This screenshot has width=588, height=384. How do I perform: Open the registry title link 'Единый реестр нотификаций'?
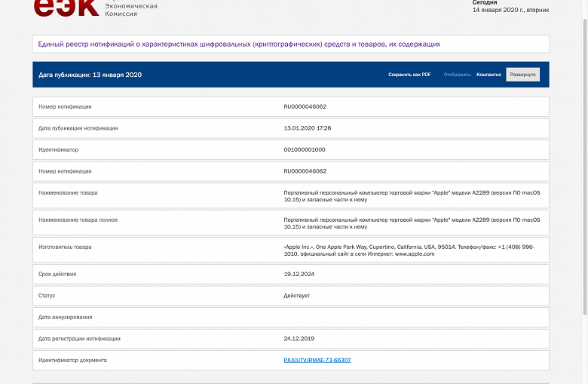click(x=239, y=45)
